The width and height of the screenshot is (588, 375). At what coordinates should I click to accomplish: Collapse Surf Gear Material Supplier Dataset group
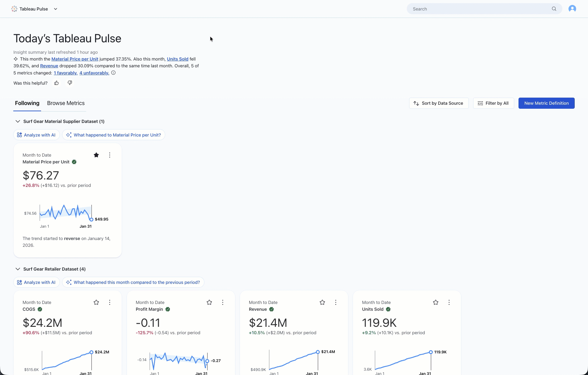point(18,121)
